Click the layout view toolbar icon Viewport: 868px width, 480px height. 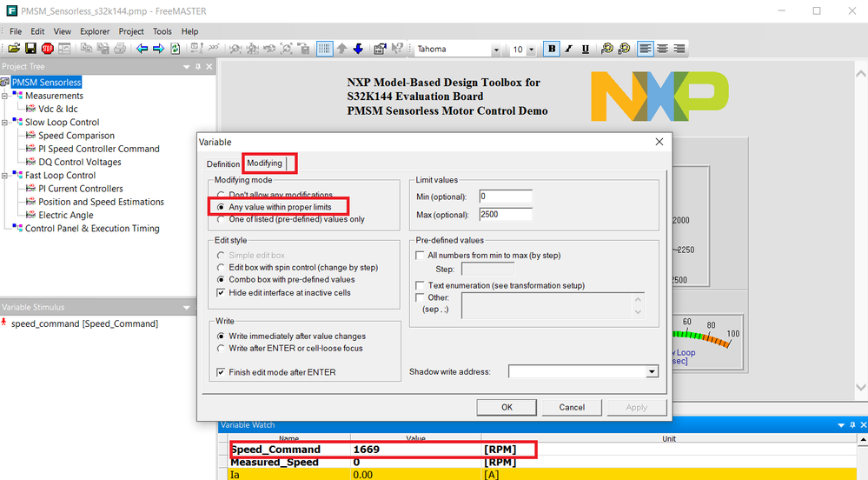coord(64,49)
